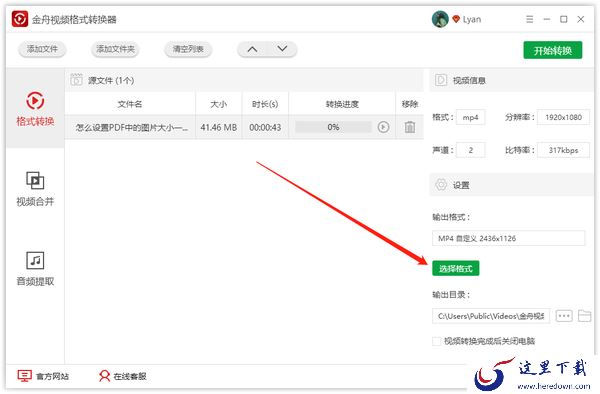The height and width of the screenshot is (394, 600).
Task: Open the Lyan user avatar
Action: (x=440, y=19)
